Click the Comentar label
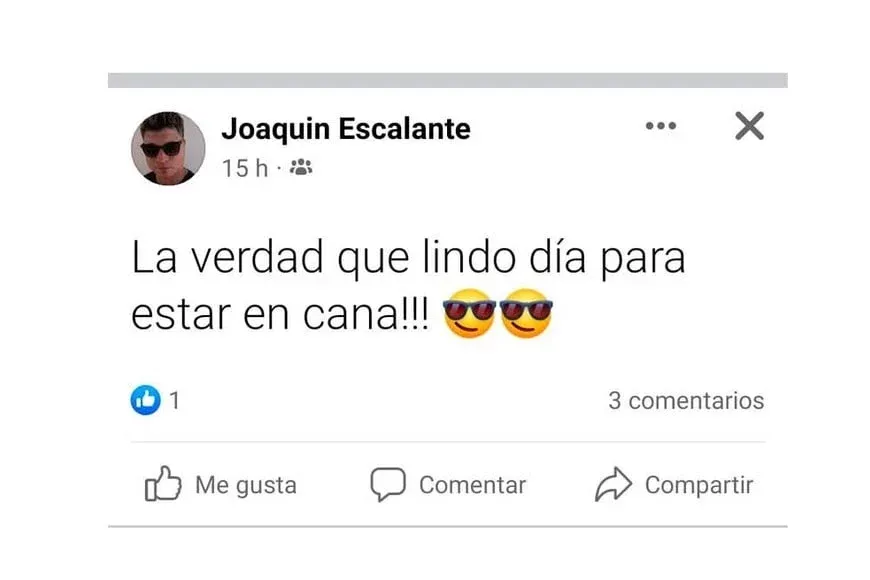The width and height of the screenshot is (870, 580). coord(472,485)
